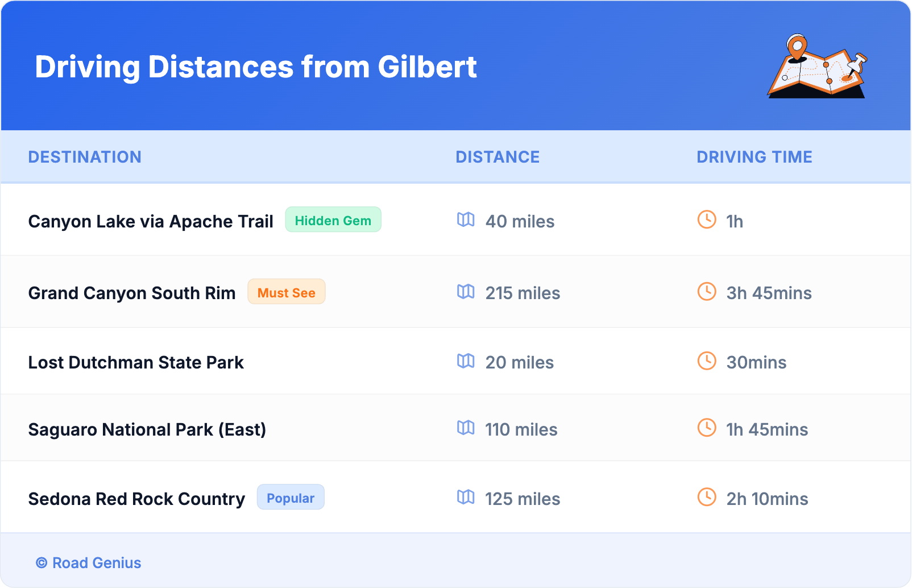Click the Driving Time column header
Screen dimensions: 912x588
pyautogui.click(x=754, y=157)
